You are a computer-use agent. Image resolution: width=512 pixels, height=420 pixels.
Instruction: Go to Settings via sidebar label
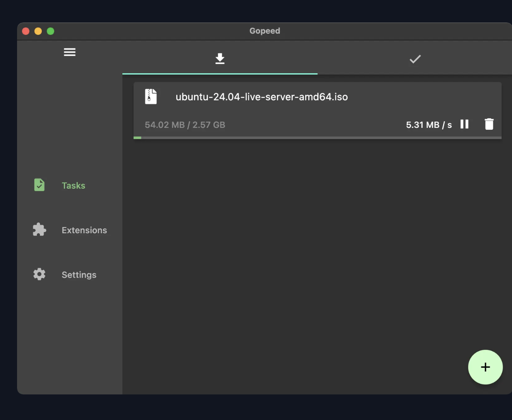79,275
